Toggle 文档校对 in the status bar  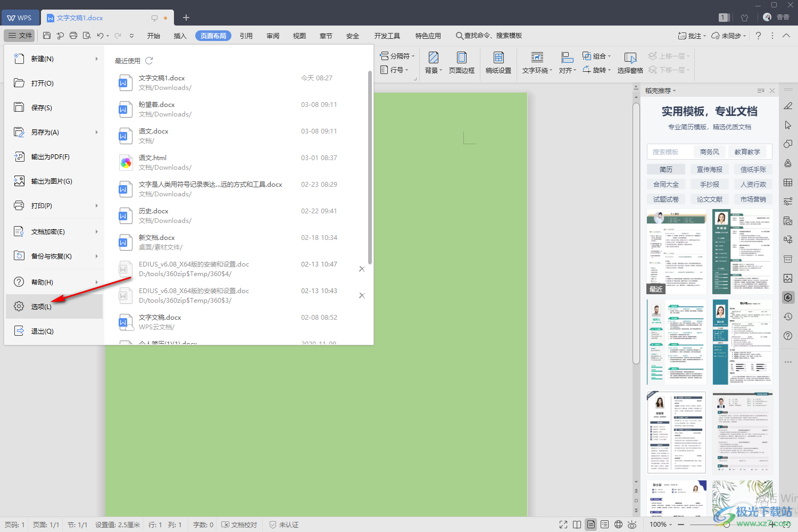point(239,525)
